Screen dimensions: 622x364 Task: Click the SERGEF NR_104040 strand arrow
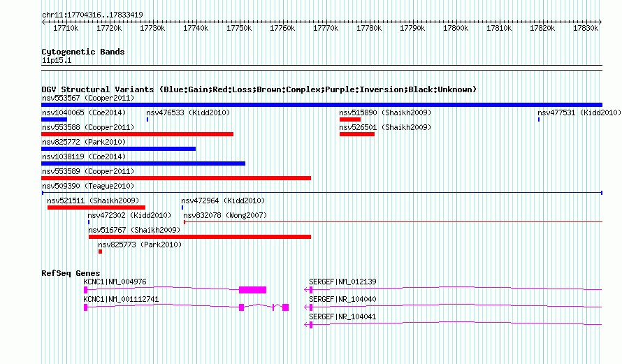click(x=306, y=307)
